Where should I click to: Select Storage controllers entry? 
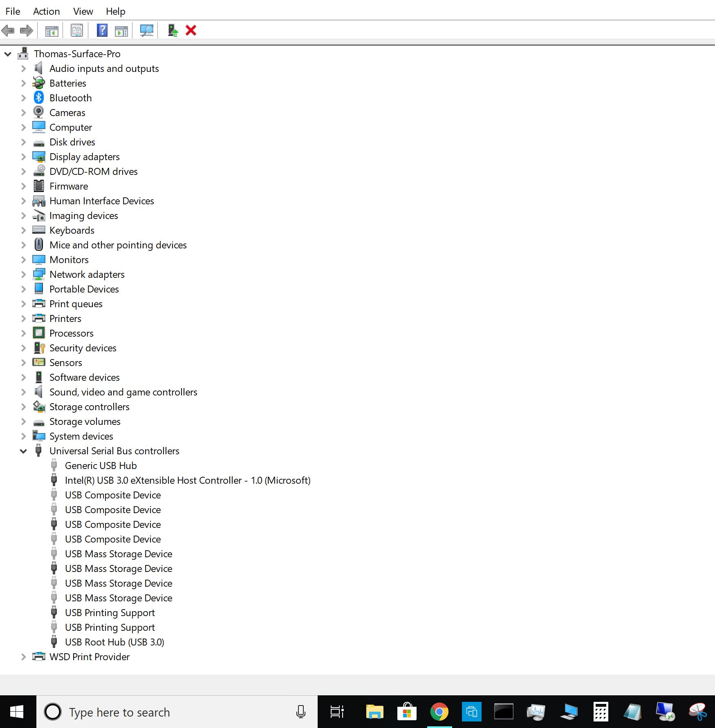[90, 407]
